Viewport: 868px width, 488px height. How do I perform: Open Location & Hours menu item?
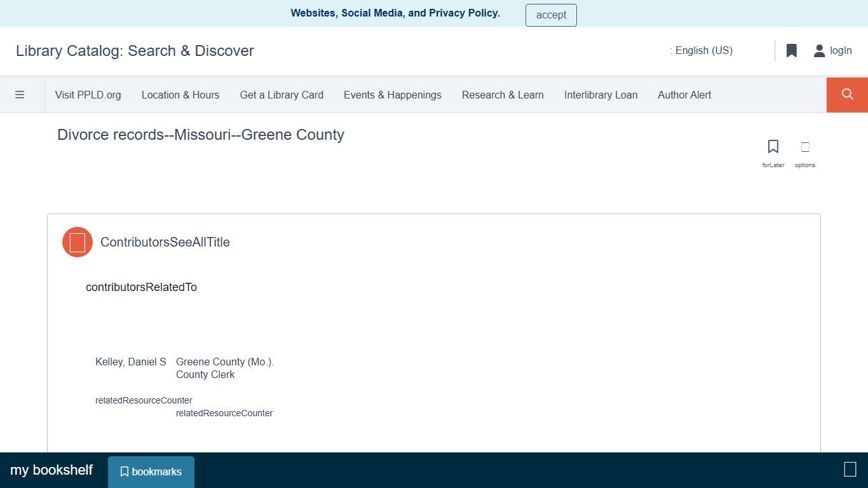point(180,95)
